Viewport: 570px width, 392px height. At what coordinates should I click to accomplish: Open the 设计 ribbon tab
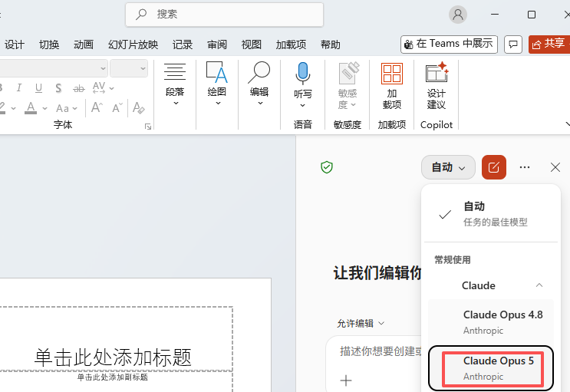click(15, 44)
